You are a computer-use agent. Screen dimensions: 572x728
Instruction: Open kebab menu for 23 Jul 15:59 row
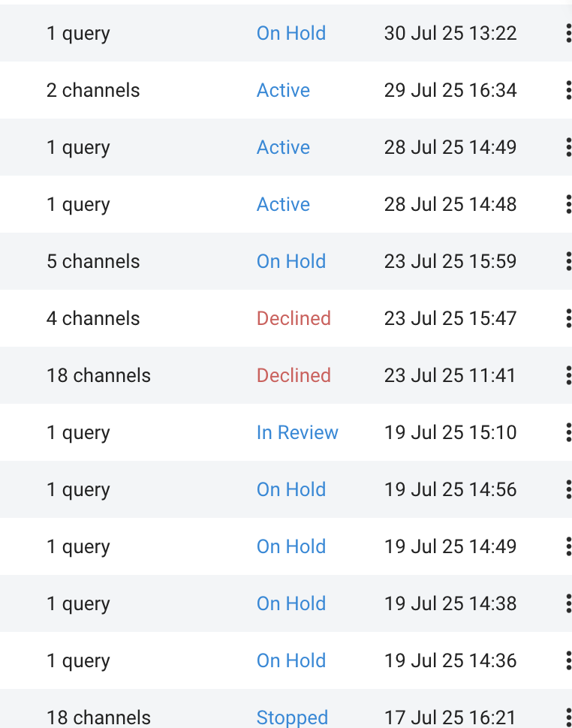tap(567, 261)
